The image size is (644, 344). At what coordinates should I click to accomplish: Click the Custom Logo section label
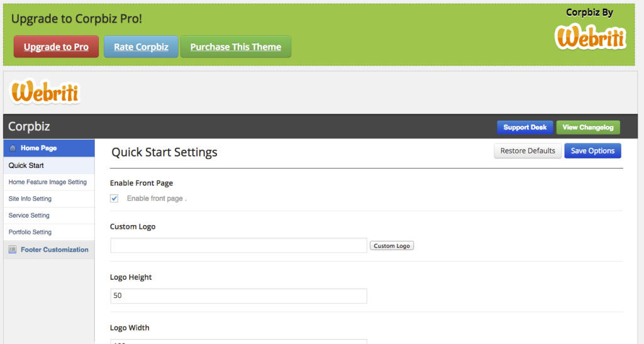(133, 226)
